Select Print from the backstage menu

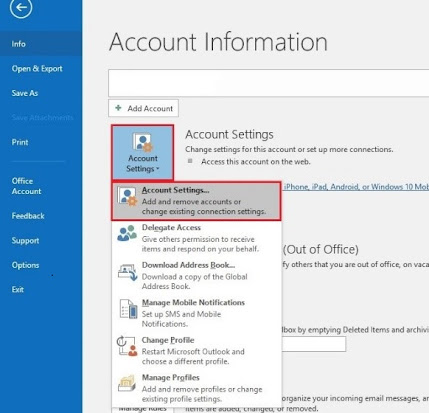[20, 142]
